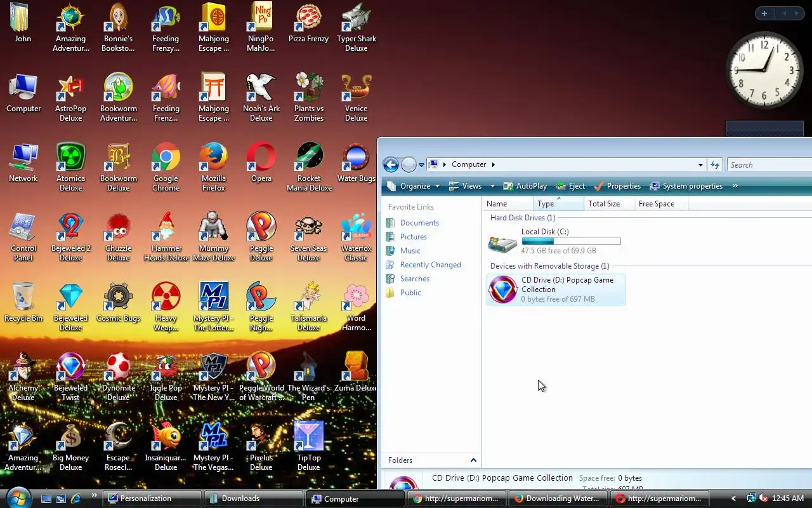Sort by Free Space column header

pyautogui.click(x=662, y=204)
